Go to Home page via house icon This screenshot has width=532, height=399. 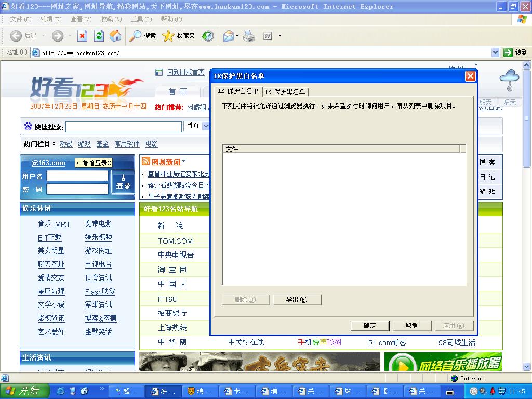[x=115, y=36]
